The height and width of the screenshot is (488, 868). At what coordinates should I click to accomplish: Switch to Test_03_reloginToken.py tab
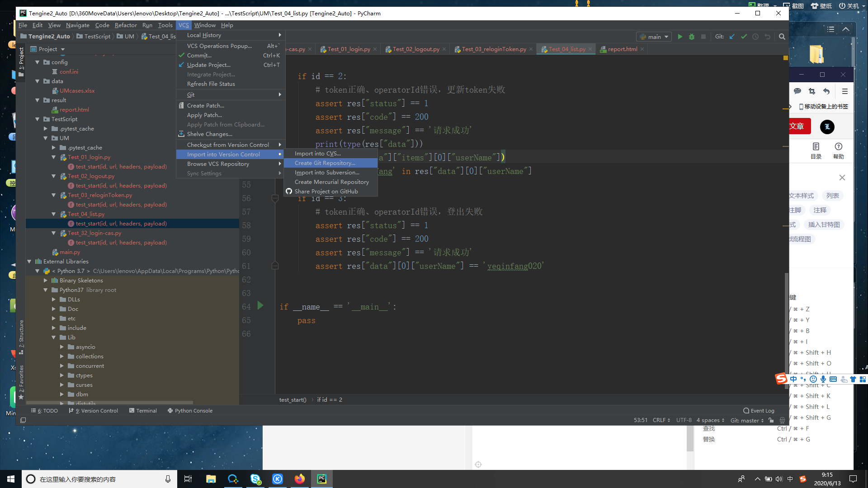[494, 49]
